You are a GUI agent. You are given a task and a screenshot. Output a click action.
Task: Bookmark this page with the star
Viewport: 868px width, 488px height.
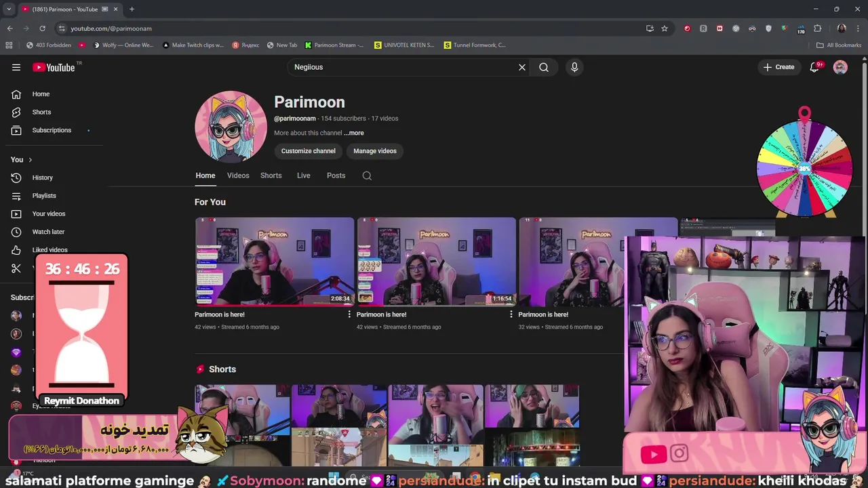click(665, 28)
